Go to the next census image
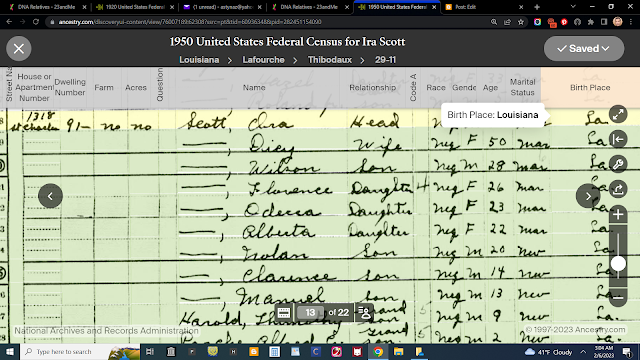Screen dimensions: 640x360 [x=588, y=196]
